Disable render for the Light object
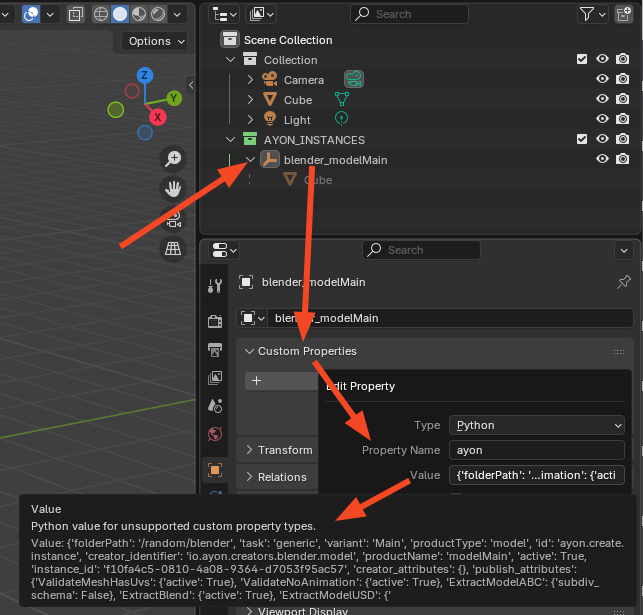 [x=622, y=120]
